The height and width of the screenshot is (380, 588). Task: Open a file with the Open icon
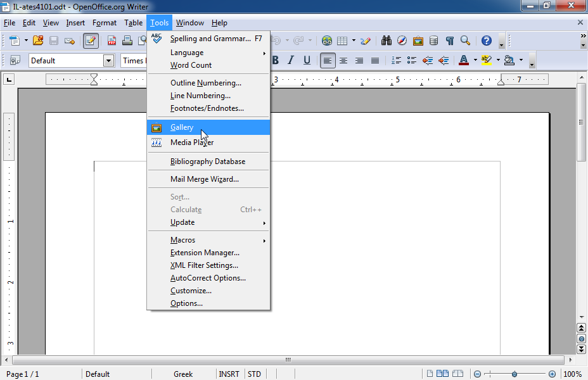[38, 41]
